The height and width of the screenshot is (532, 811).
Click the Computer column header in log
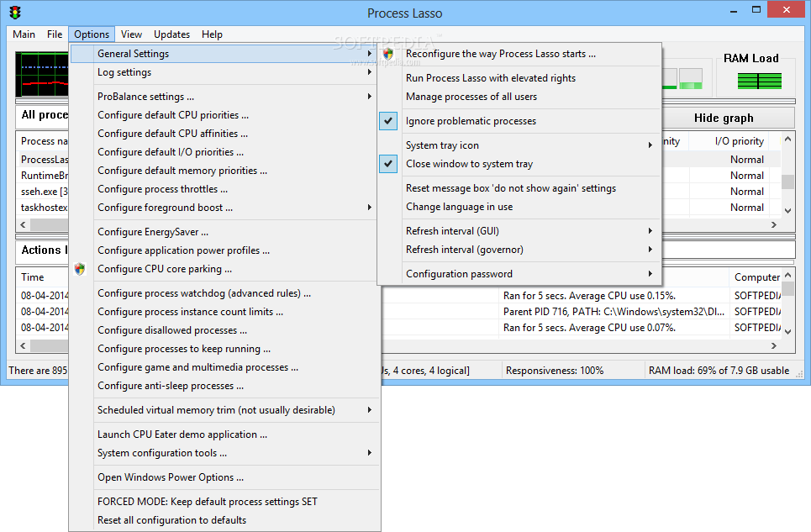(x=756, y=277)
